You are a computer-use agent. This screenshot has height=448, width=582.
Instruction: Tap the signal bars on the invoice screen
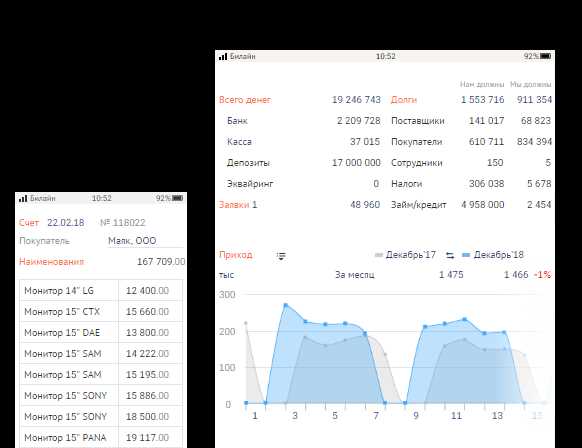[x=23, y=199]
